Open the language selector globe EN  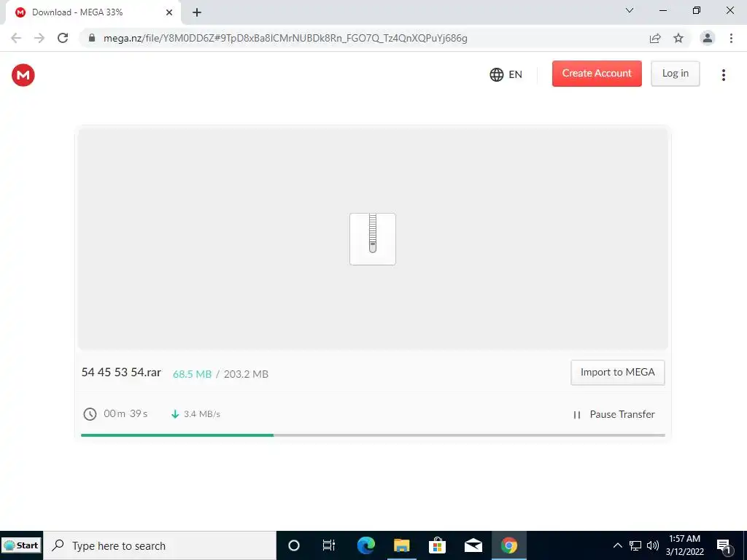tap(506, 75)
